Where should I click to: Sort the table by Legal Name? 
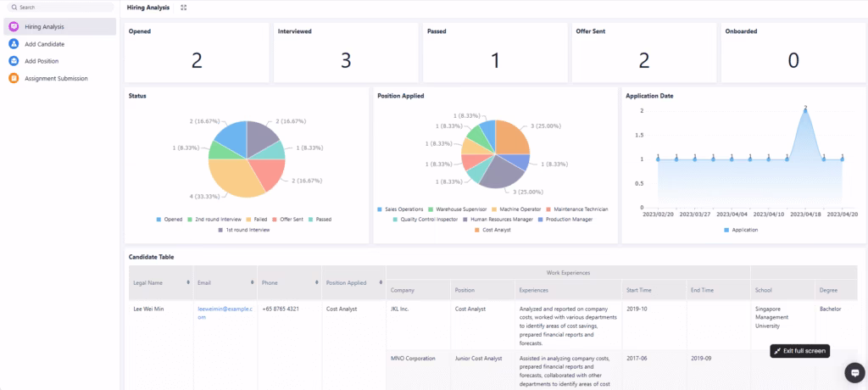(186, 282)
